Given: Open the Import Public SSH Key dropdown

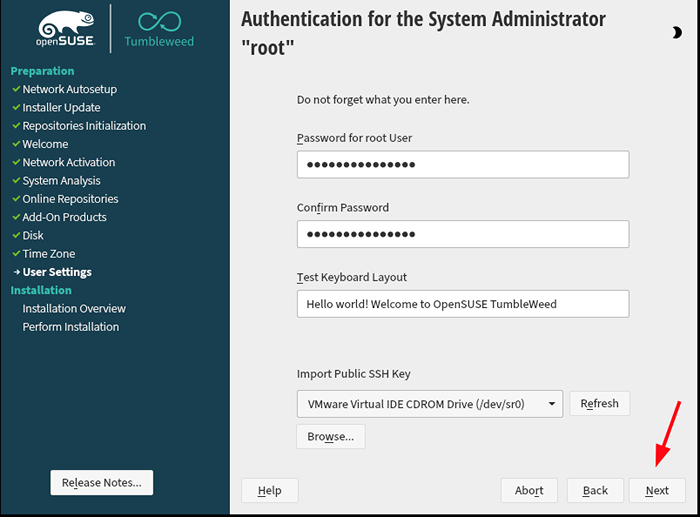Looking at the screenshot, I should point(429,404).
